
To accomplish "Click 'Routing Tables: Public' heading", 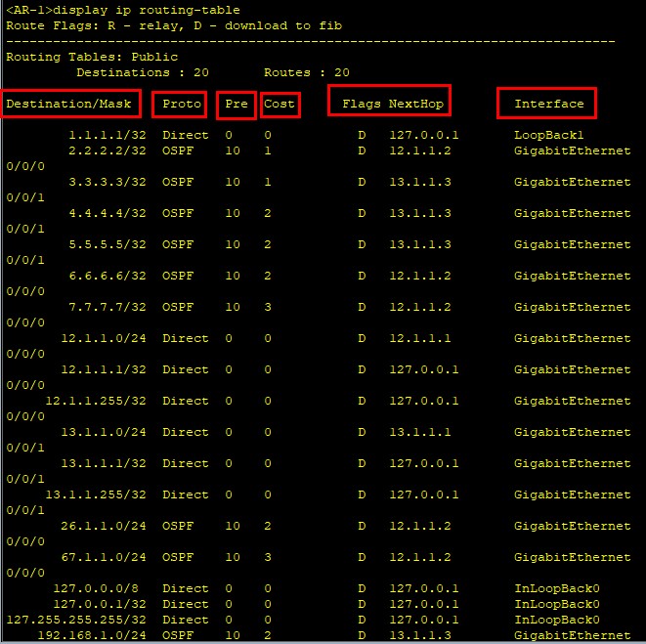I will click(x=92, y=57).
